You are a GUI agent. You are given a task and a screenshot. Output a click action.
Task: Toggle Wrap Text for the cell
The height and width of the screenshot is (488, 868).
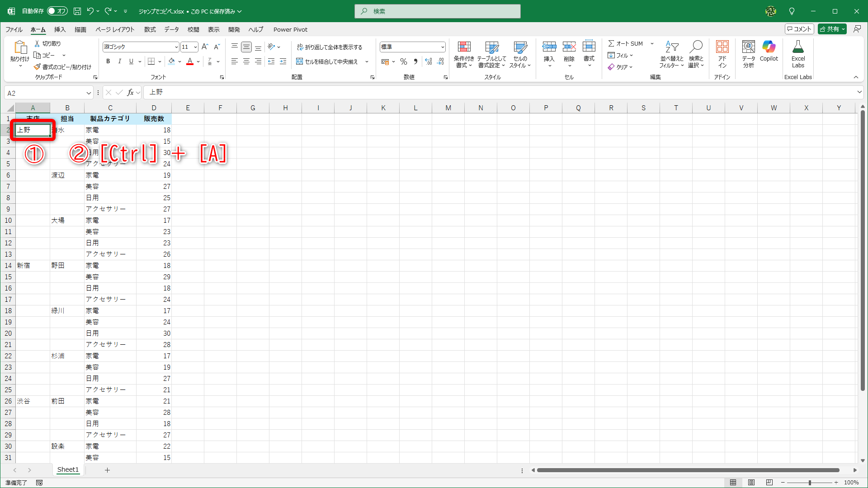(329, 47)
